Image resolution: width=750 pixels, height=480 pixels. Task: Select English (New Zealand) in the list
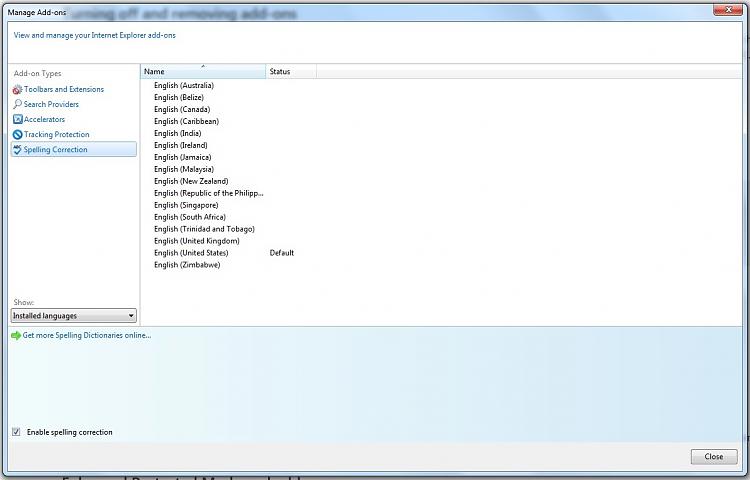(191, 181)
